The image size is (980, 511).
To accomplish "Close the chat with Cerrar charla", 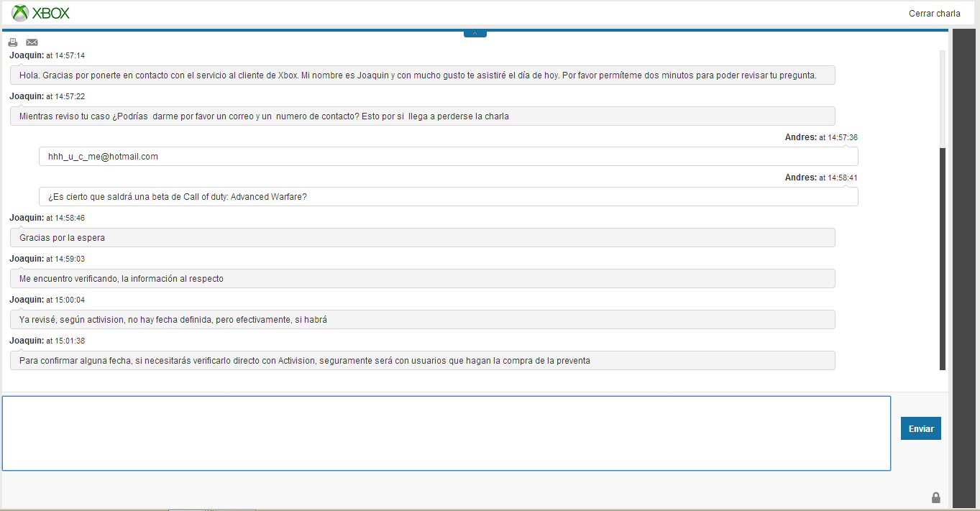I will (934, 14).
